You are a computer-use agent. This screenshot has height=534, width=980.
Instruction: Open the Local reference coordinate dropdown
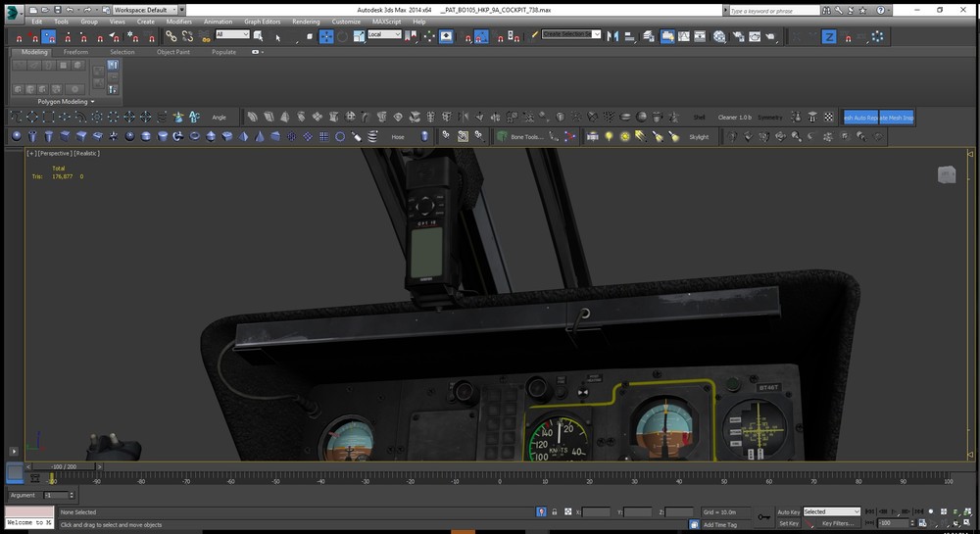click(x=384, y=34)
